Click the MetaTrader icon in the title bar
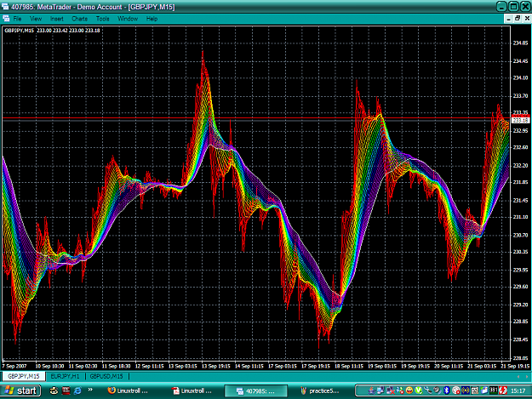 tap(5, 7)
